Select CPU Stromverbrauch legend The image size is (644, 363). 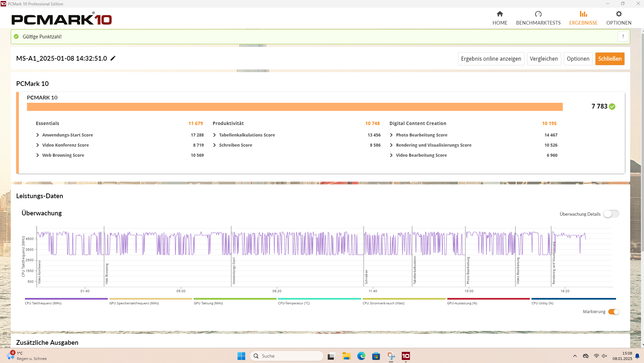(404, 301)
